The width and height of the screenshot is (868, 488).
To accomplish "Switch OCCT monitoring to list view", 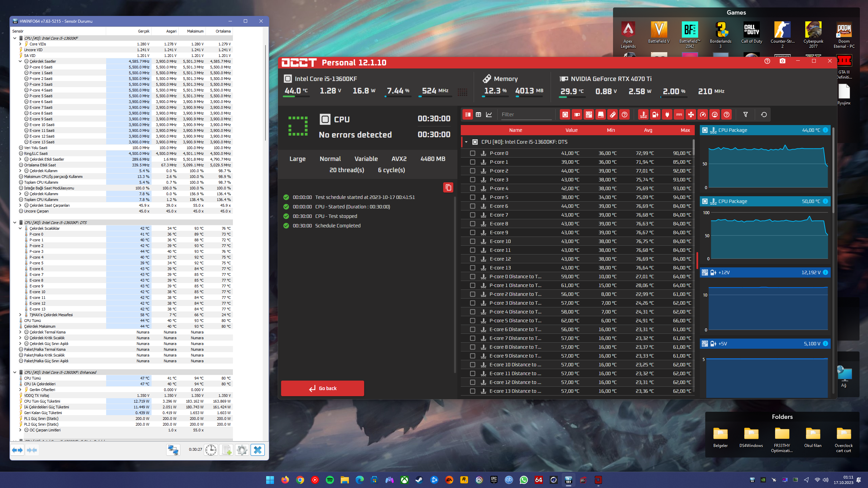I will click(x=468, y=115).
